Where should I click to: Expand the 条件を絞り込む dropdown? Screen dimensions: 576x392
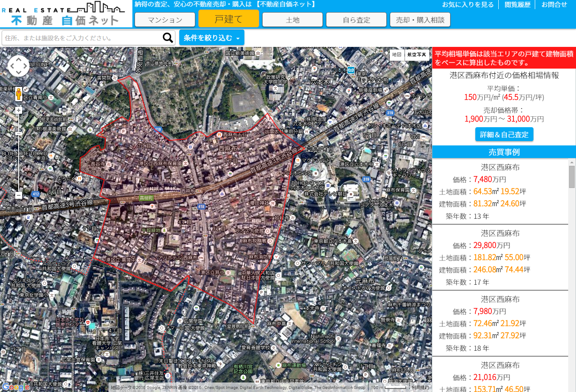(212, 38)
